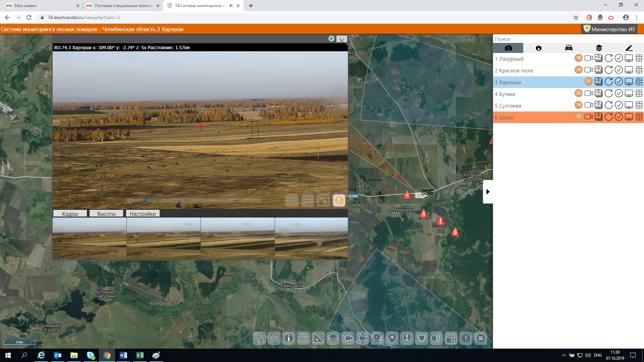Toggle sound with the speaker toolbar icon
Image resolution: width=644 pixels, height=362 pixels.
[x=436, y=339]
